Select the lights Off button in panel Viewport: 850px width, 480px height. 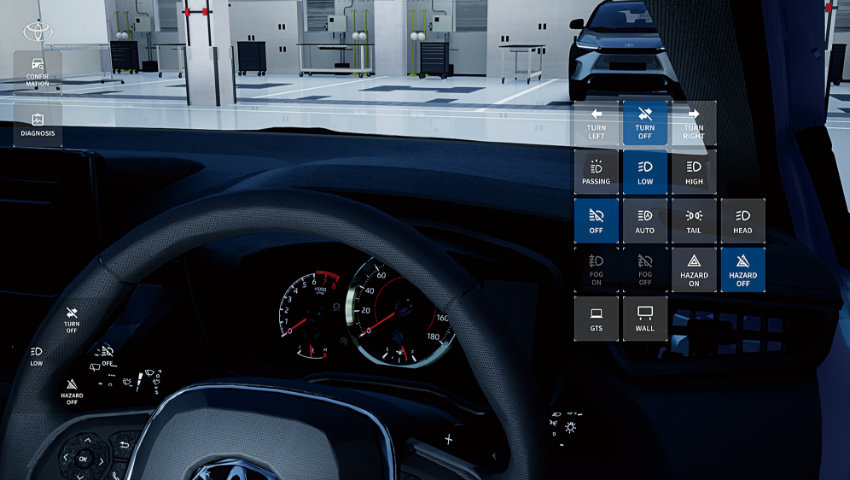tap(596, 221)
